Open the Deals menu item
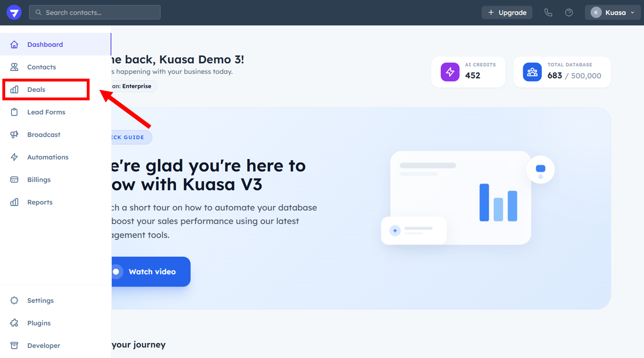The image size is (644, 358). tap(36, 89)
